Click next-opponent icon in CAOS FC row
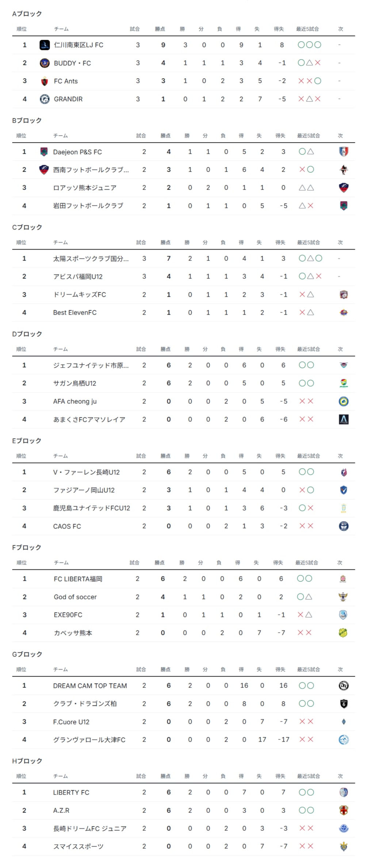 pos(344,526)
